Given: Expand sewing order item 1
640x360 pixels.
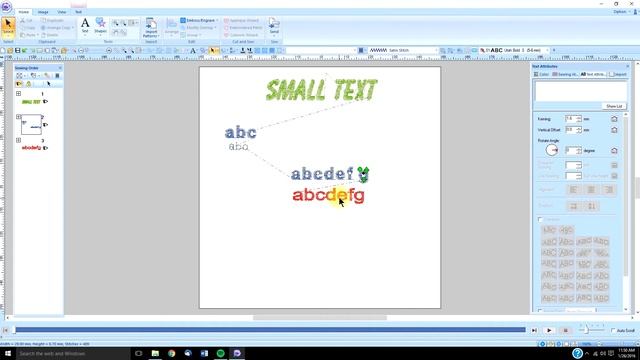Looking at the screenshot, I should pyautogui.click(x=18, y=93).
